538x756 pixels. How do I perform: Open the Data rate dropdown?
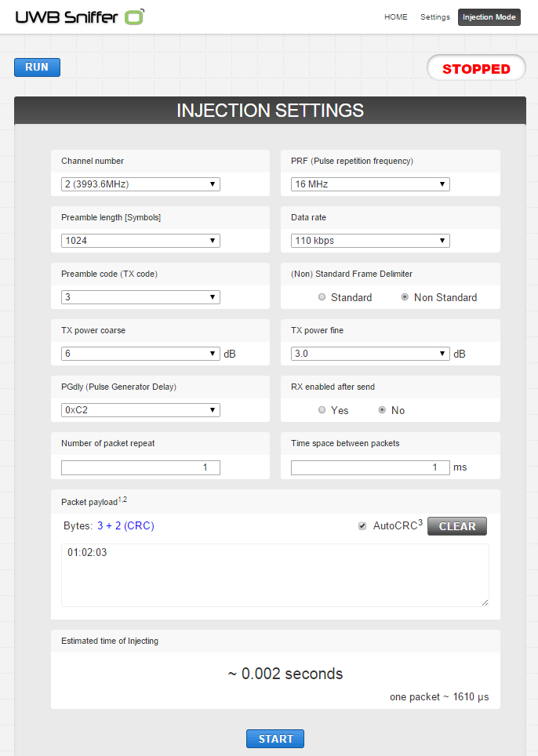[x=369, y=240]
